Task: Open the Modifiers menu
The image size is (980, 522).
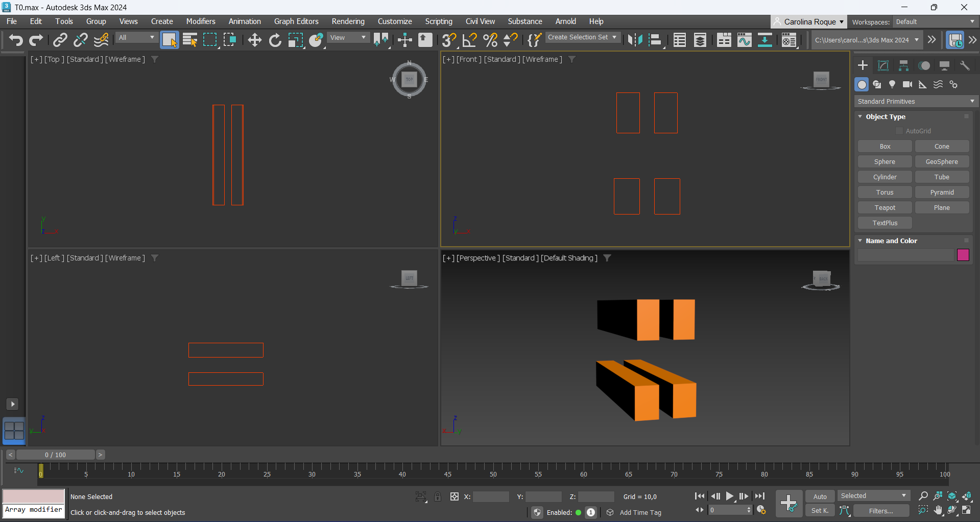Action: pos(200,21)
